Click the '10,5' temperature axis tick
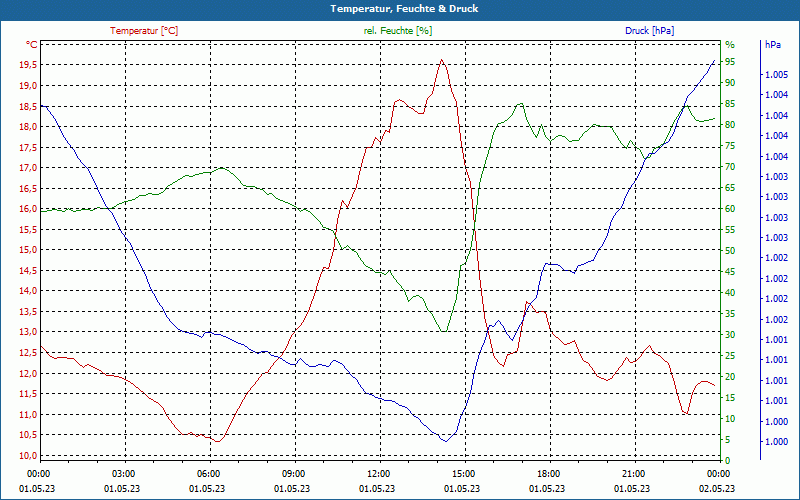 (28, 435)
